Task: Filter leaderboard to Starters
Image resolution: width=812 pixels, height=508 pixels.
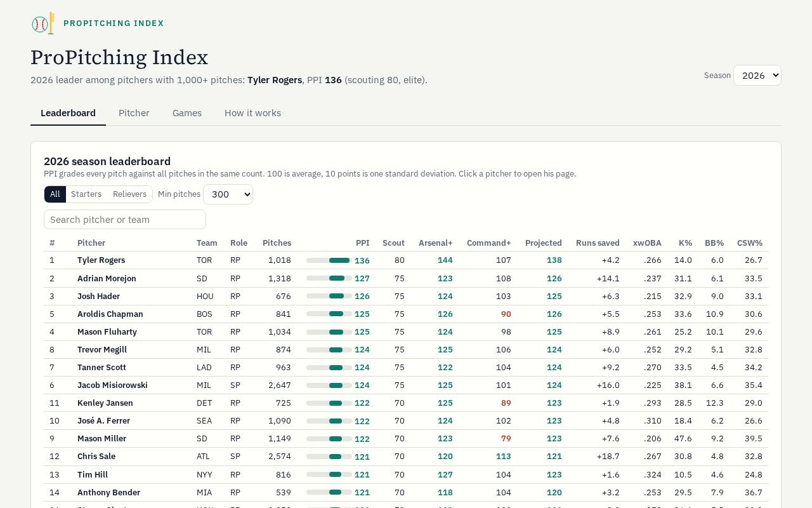Action: (x=86, y=194)
